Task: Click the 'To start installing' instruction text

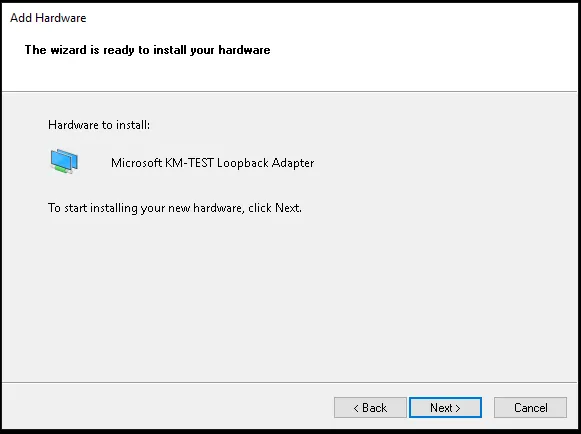Action: [175, 208]
